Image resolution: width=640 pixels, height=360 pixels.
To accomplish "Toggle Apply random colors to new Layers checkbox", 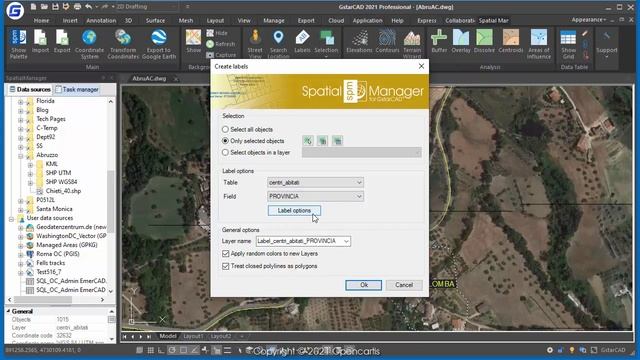I will coord(226,253).
